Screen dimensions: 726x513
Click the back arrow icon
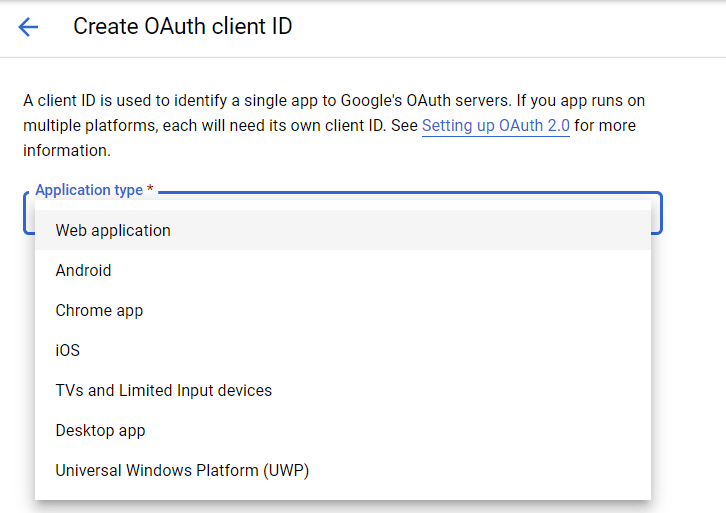(x=28, y=27)
